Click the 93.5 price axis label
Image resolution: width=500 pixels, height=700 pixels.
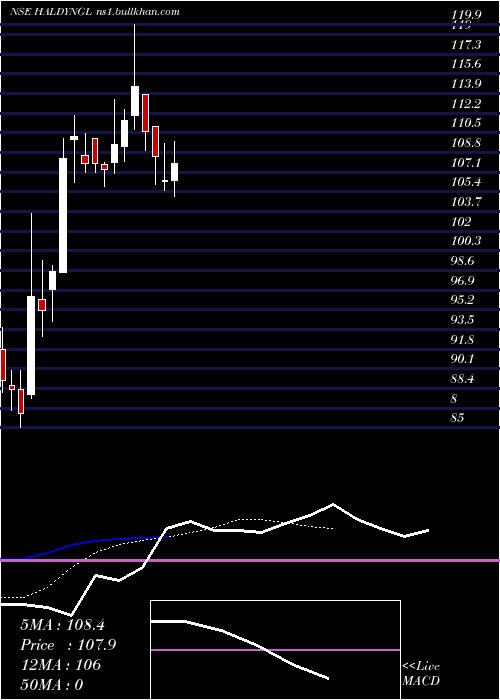tap(463, 320)
